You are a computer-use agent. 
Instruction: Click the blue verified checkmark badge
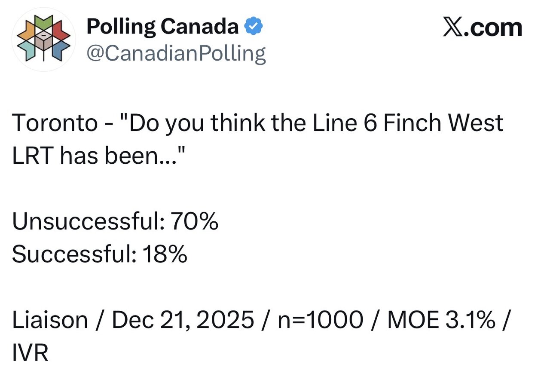tap(254, 28)
